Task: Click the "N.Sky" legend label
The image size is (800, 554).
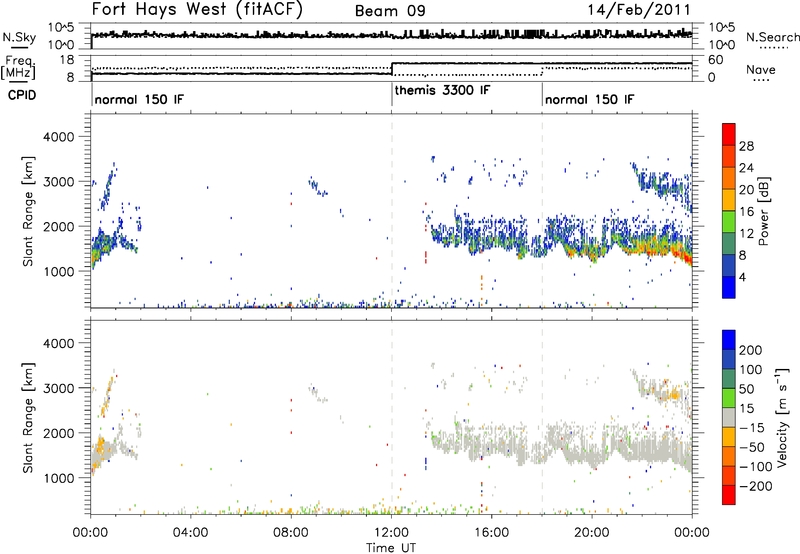Action: coord(19,37)
